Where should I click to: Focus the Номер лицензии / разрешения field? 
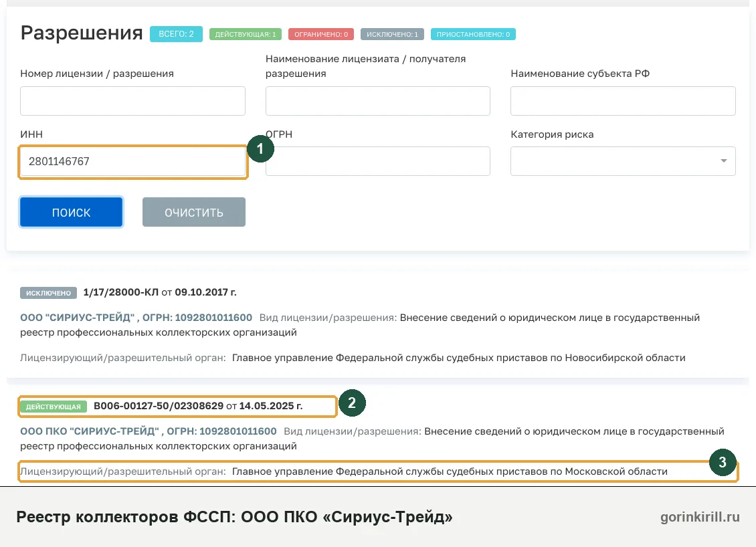click(x=132, y=101)
